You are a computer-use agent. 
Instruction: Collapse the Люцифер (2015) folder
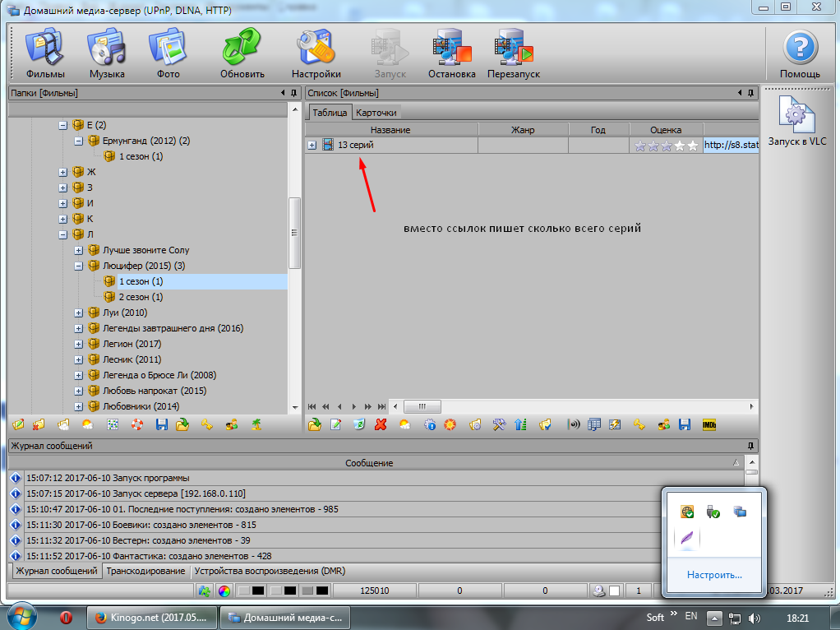(x=79, y=266)
